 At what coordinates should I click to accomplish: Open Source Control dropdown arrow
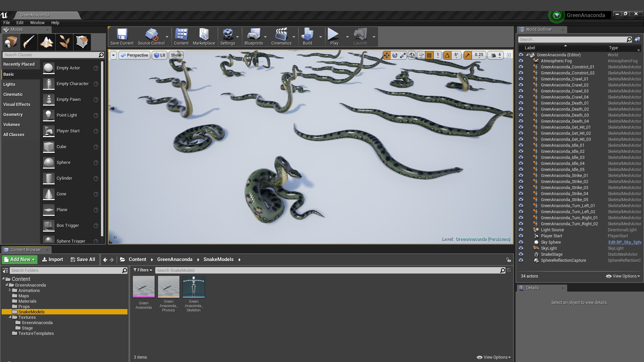(167, 37)
